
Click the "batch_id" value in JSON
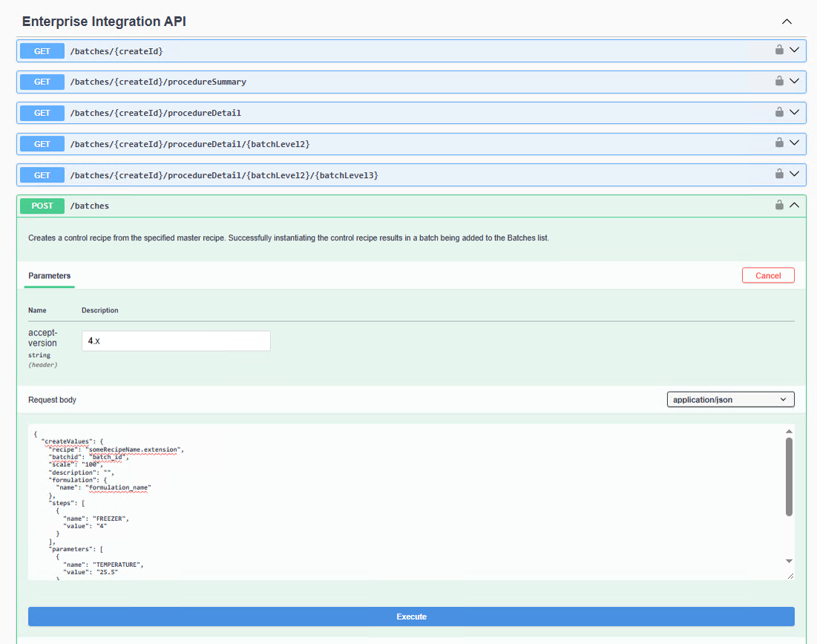click(x=108, y=457)
